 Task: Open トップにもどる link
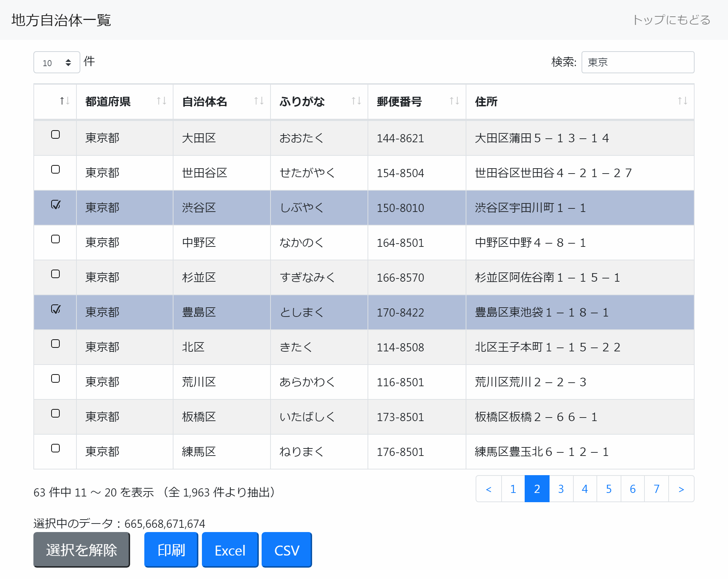(x=671, y=20)
